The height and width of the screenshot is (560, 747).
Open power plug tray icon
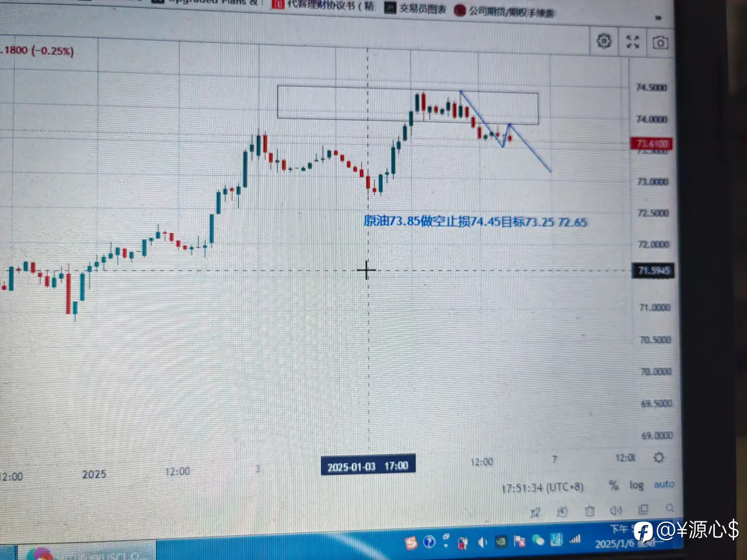[x=463, y=542]
